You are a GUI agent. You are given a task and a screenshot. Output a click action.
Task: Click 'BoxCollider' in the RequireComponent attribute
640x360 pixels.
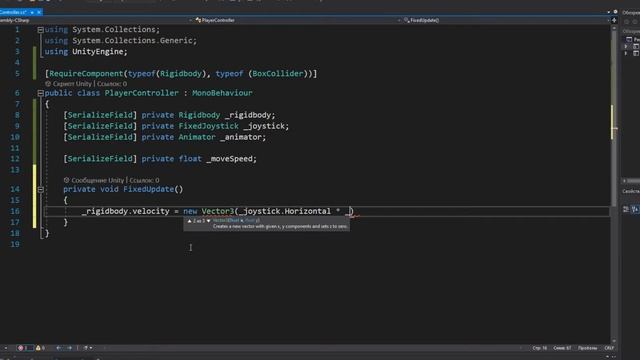(x=278, y=74)
